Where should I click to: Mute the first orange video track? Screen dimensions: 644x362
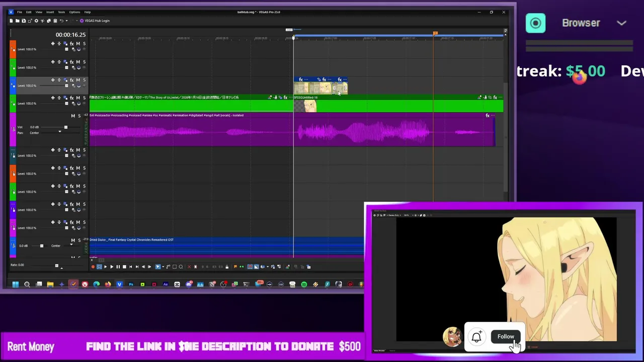pos(78,44)
